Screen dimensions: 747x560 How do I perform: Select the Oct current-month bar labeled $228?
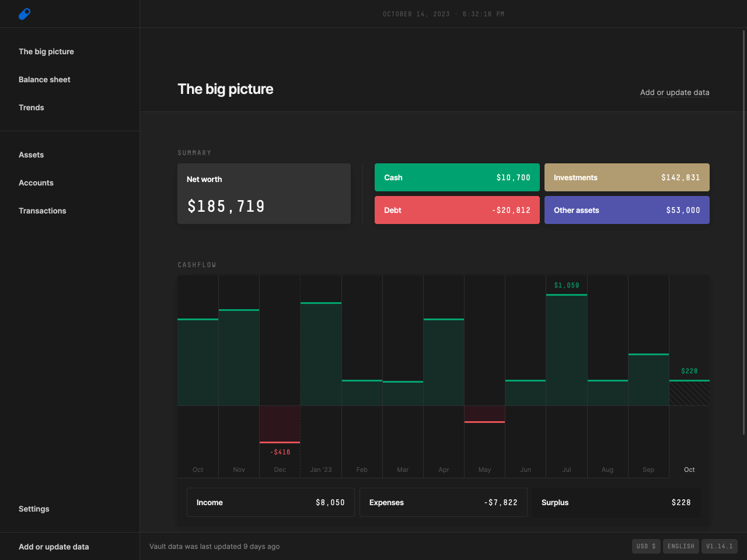[x=689, y=393]
